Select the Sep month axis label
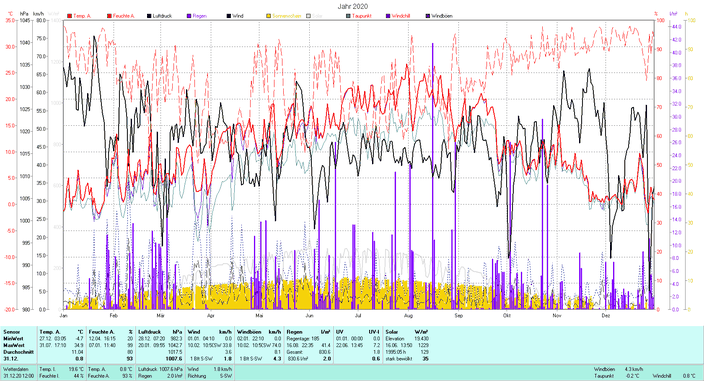Image resolution: width=704 pixels, height=381 pixels. pyautogui.click(x=458, y=315)
